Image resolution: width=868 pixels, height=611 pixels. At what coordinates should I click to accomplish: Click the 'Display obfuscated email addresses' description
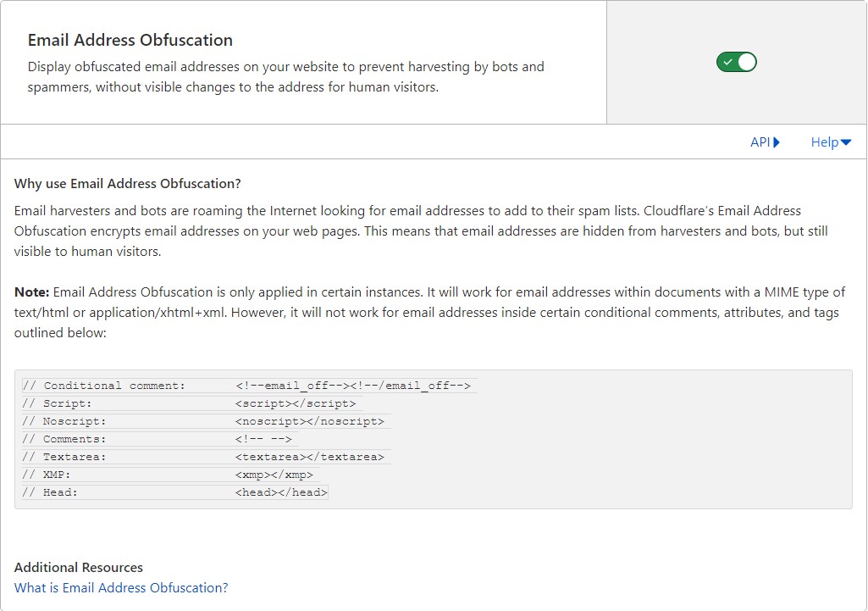[x=285, y=77]
